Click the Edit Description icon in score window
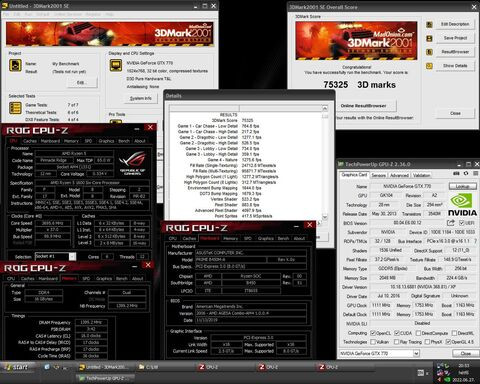The image size is (480, 384). [x=429, y=24]
